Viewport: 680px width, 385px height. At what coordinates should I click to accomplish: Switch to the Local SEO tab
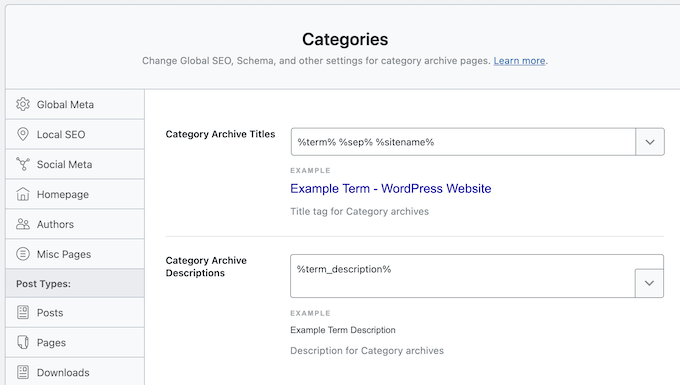click(75, 134)
